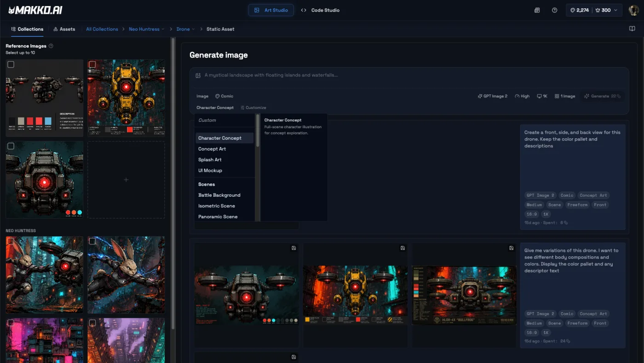Choose Concept Art in the preset list
This screenshot has height=363, width=644.
click(x=224, y=149)
